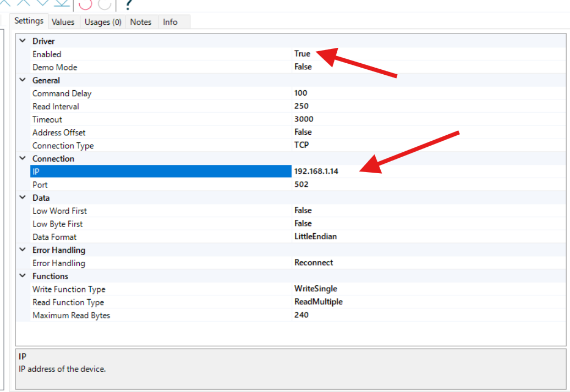Toggle the Low Word First value

coord(303,211)
